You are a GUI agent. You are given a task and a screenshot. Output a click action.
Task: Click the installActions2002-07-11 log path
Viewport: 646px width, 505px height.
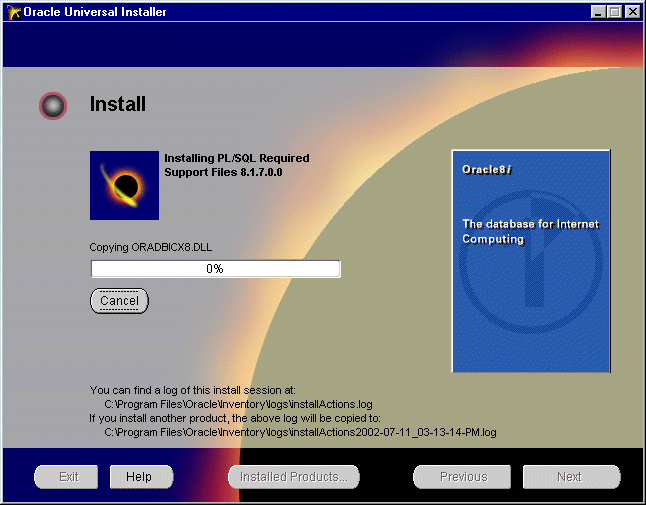coord(300,432)
